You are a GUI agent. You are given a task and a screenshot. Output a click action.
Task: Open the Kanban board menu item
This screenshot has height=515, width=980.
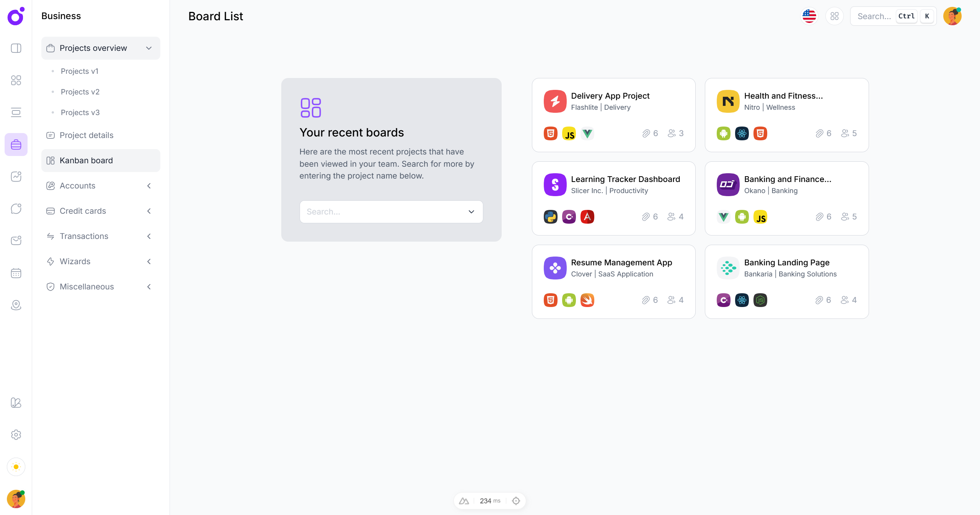pos(86,160)
